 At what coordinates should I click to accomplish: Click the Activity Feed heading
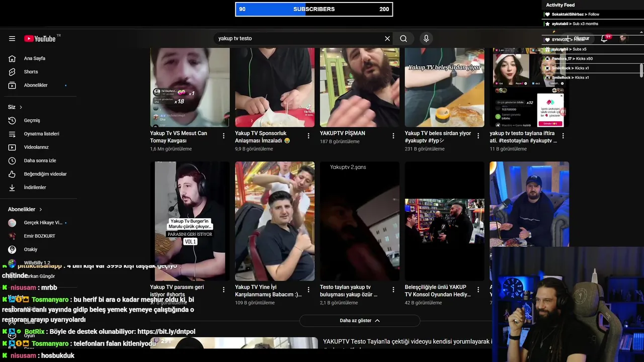pyautogui.click(x=560, y=5)
